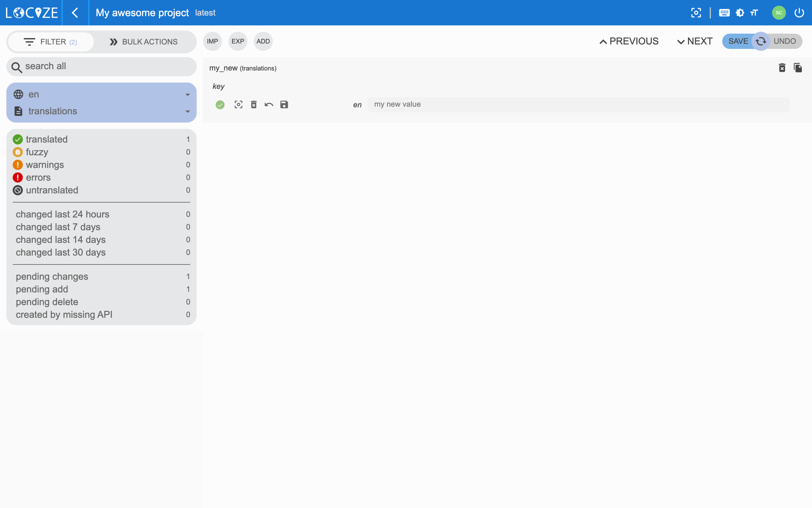
Task: Toggle the green translated status checkmark on row
Action: tap(220, 104)
